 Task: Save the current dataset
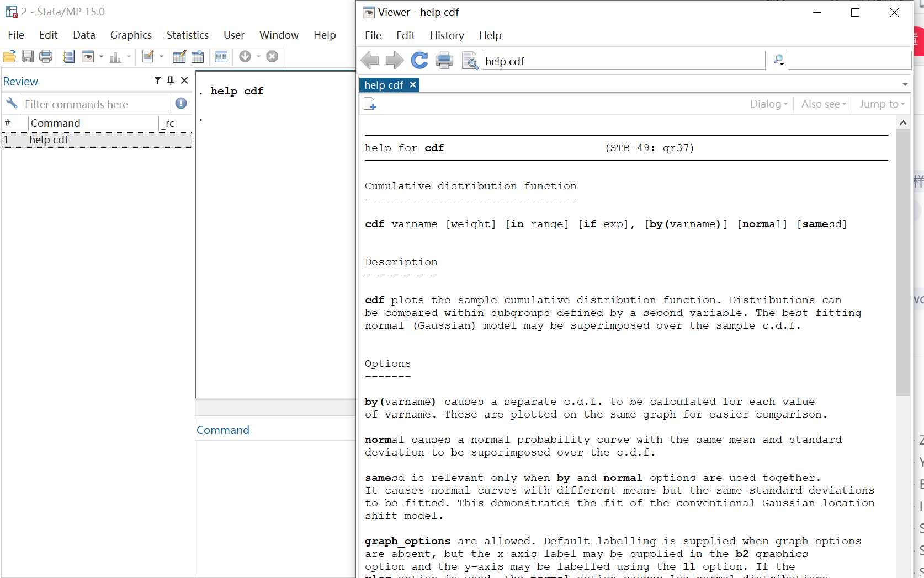pos(27,56)
